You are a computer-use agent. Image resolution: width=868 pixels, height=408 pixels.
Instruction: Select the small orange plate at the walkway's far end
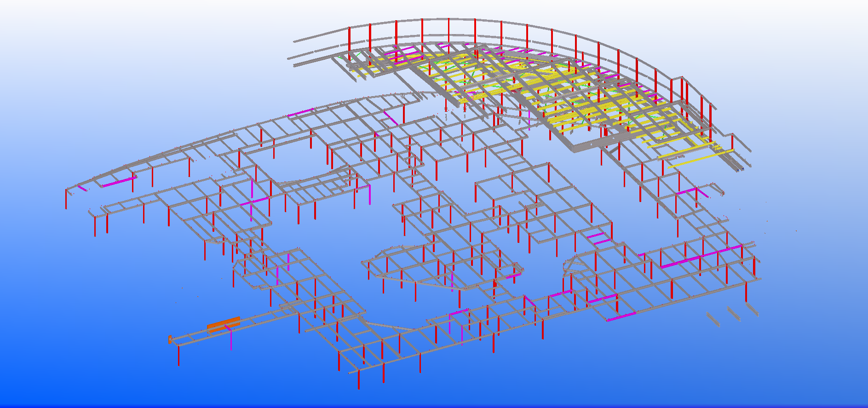(170, 339)
